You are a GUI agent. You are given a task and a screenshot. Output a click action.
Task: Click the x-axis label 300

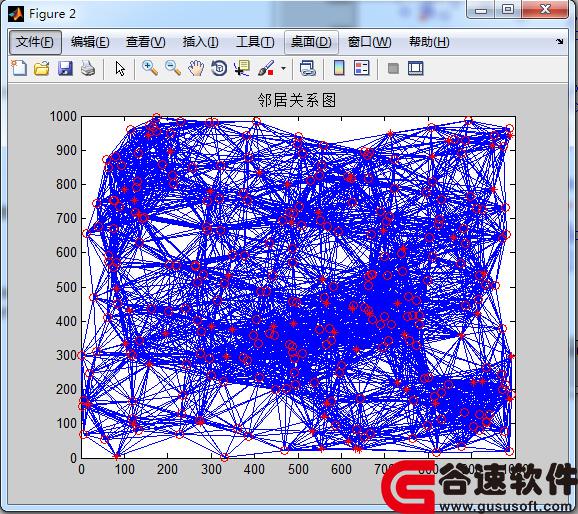(211, 469)
